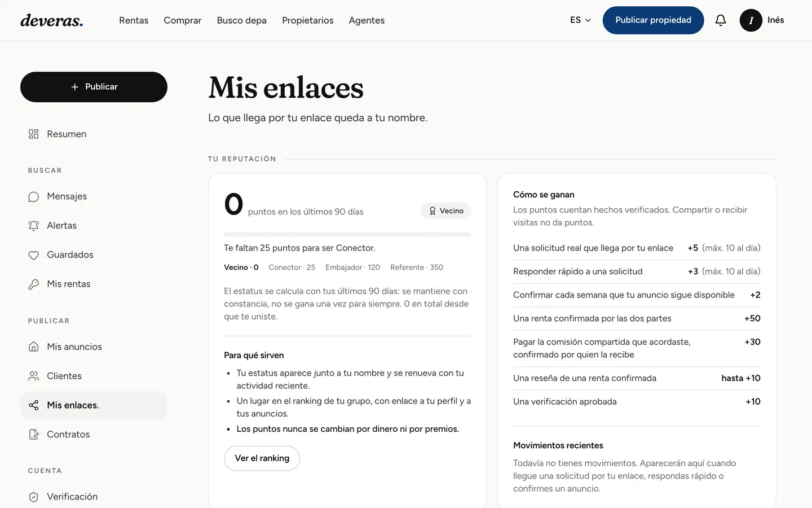Screen dimensions: 812x508
Task: Open Guardados in the sidebar
Action: tap(94, 255)
